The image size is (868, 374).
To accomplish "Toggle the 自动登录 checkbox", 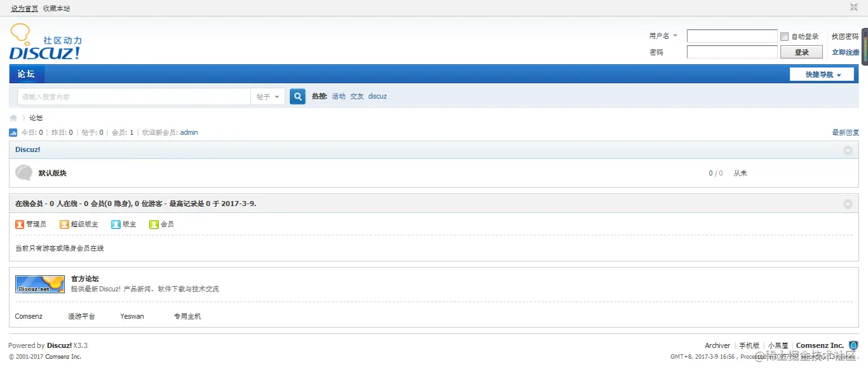I will pos(785,36).
